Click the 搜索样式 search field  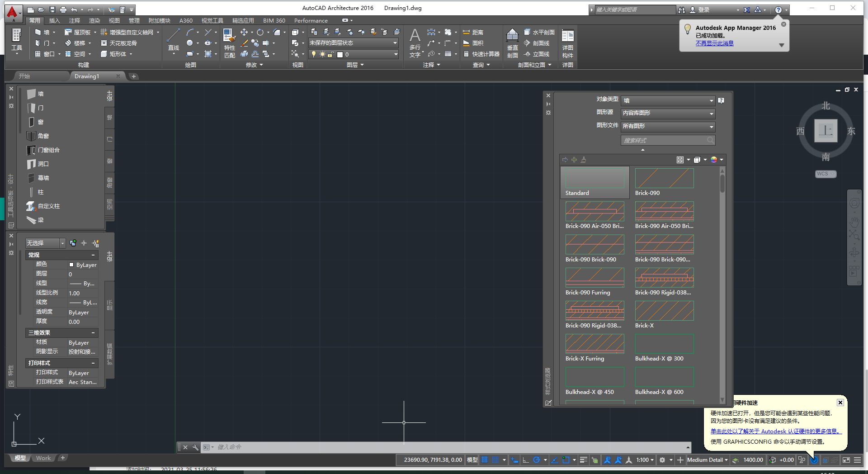click(x=668, y=140)
